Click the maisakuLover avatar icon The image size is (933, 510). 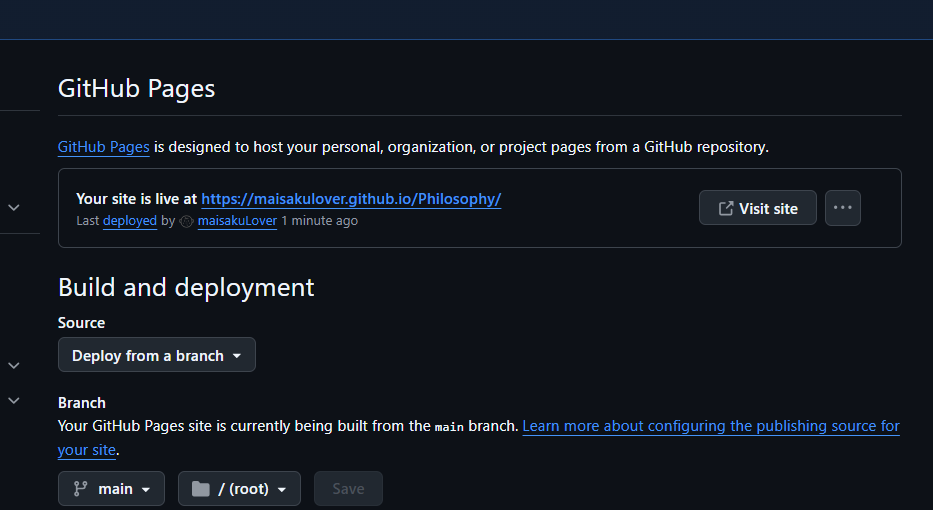(x=186, y=221)
